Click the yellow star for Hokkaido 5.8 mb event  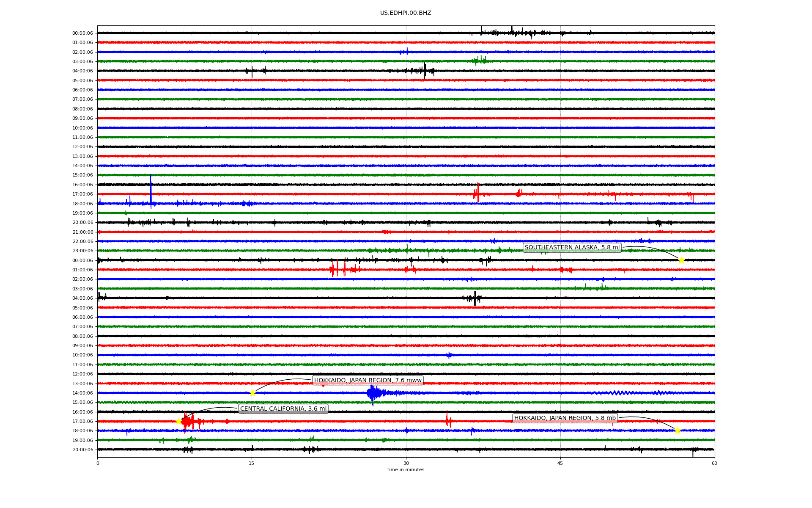678,431
